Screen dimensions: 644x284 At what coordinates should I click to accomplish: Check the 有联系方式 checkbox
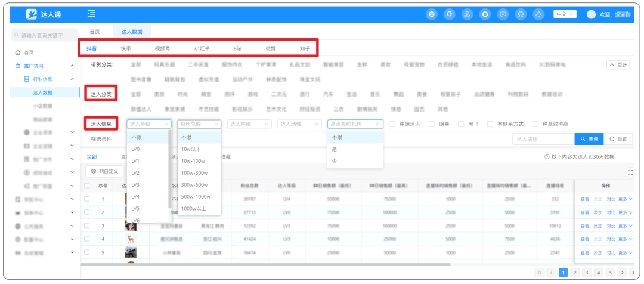[490, 124]
